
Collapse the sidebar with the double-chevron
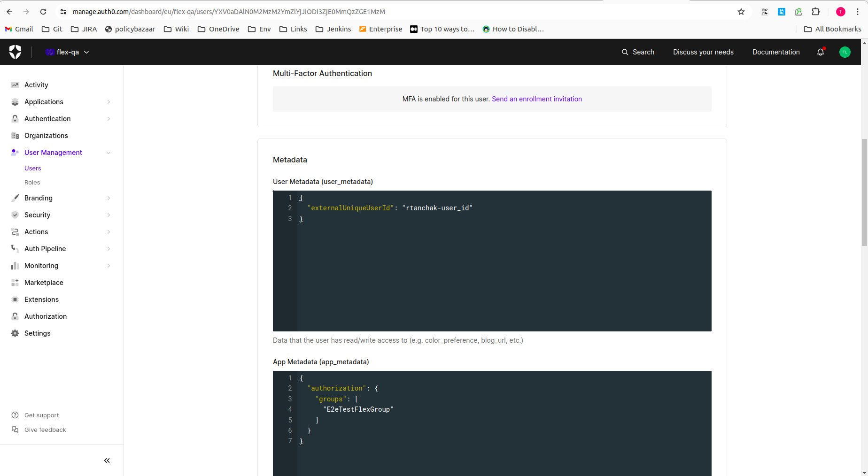click(107, 461)
